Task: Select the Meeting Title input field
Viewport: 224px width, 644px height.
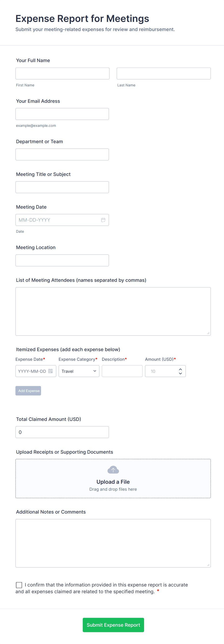Action: (x=62, y=187)
